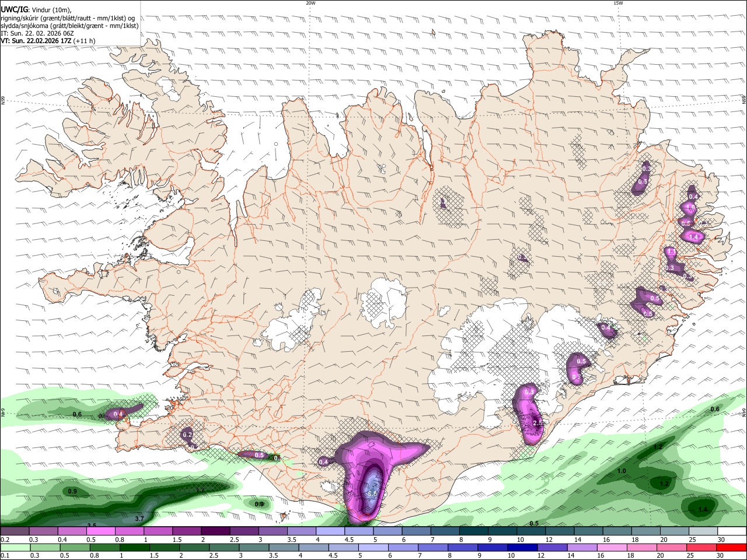Click the bright red swatch labeled 30 in lower row
747x560 pixels.
click(x=732, y=548)
